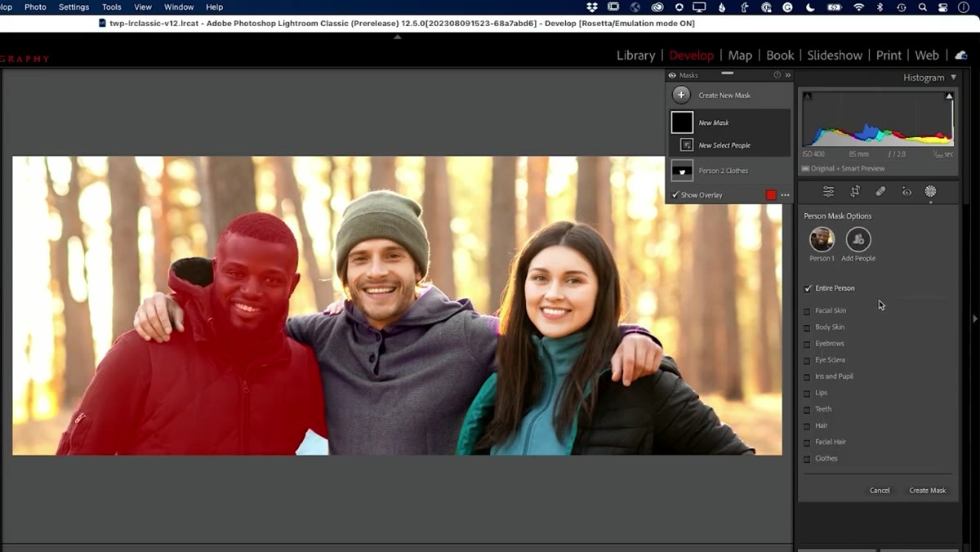Open macOS Control Center icon
980x552 pixels.
(x=943, y=7)
